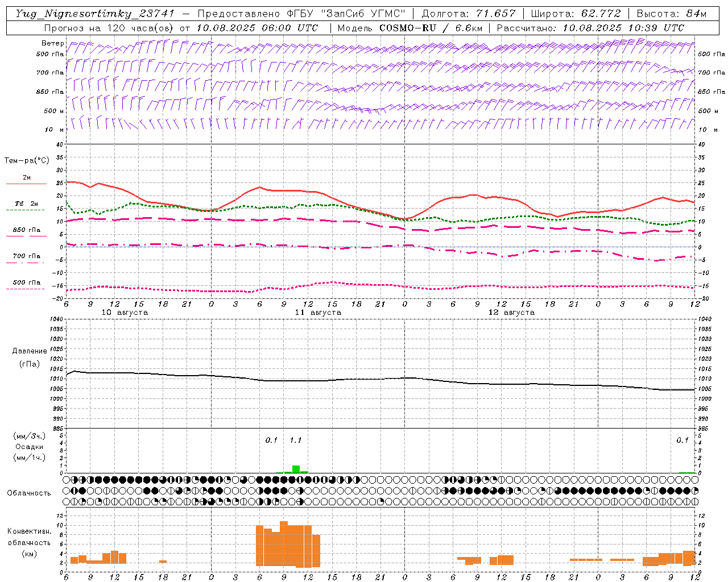Click the forecast start time 10.08.2025 06:00 UTC
Viewport: 728px width, 582px height.
257,28
